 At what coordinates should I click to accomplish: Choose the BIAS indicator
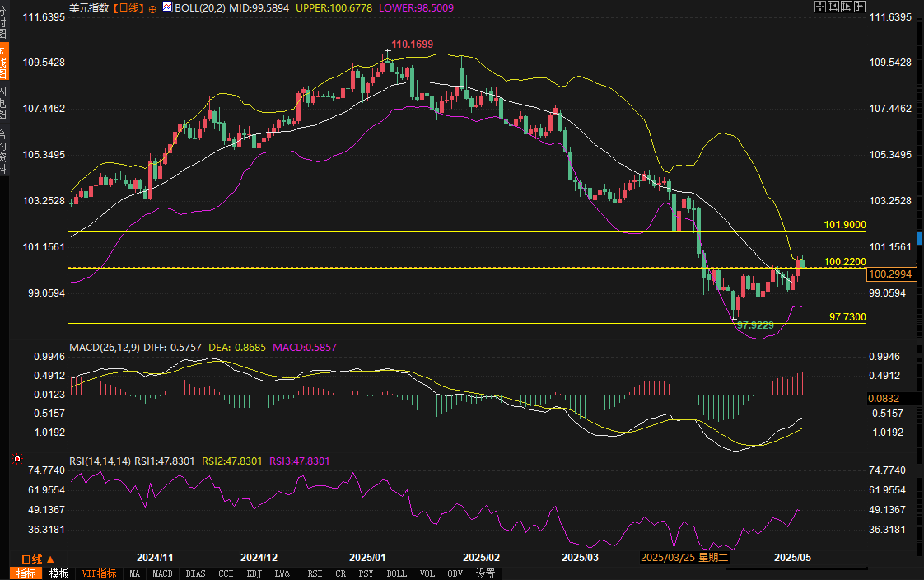[196, 573]
